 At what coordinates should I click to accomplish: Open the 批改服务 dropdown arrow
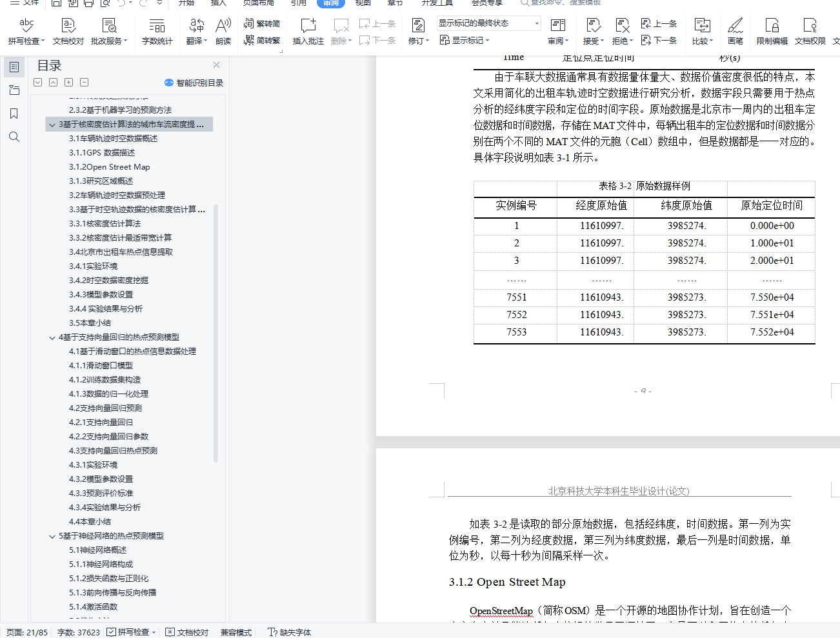point(125,41)
